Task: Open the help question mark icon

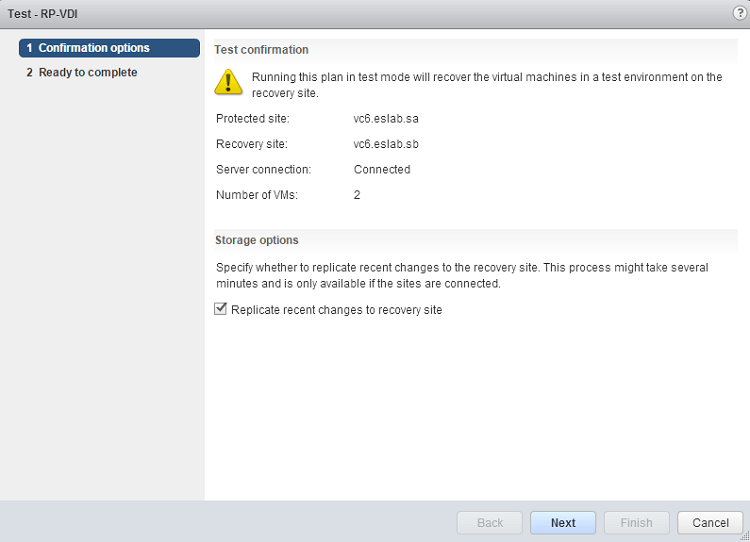Action: click(739, 12)
